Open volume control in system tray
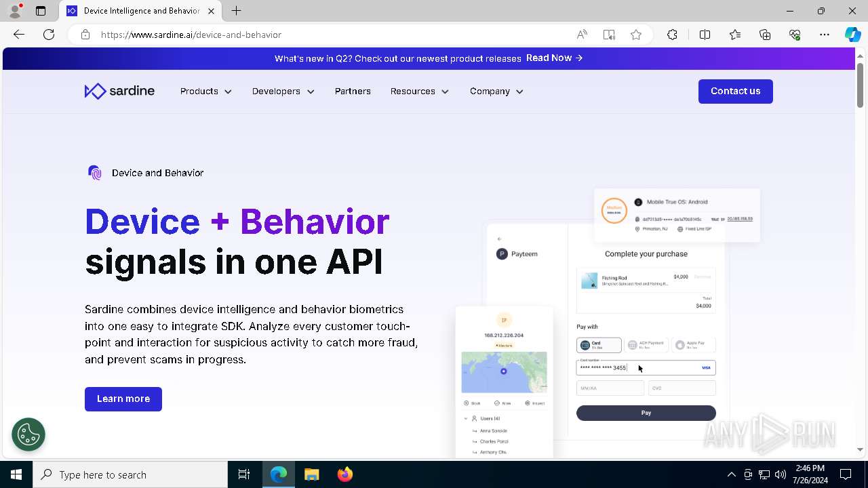The width and height of the screenshot is (868, 488). [x=781, y=474]
